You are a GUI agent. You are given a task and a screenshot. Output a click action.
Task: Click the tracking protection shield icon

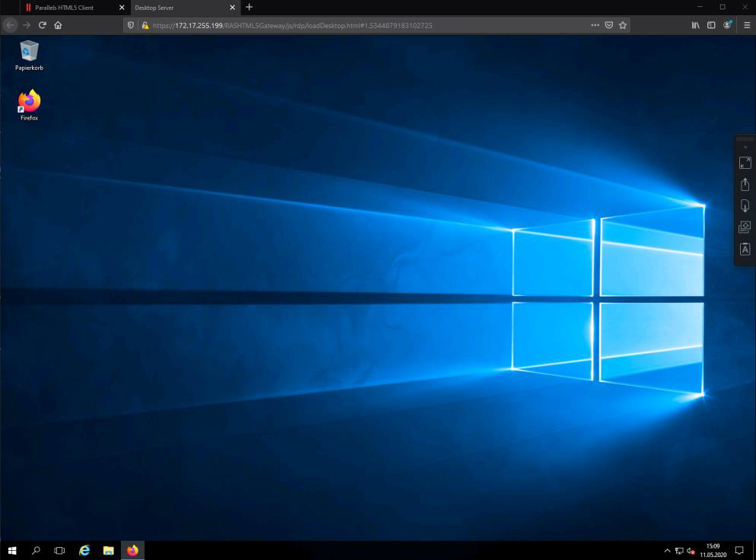coord(131,25)
